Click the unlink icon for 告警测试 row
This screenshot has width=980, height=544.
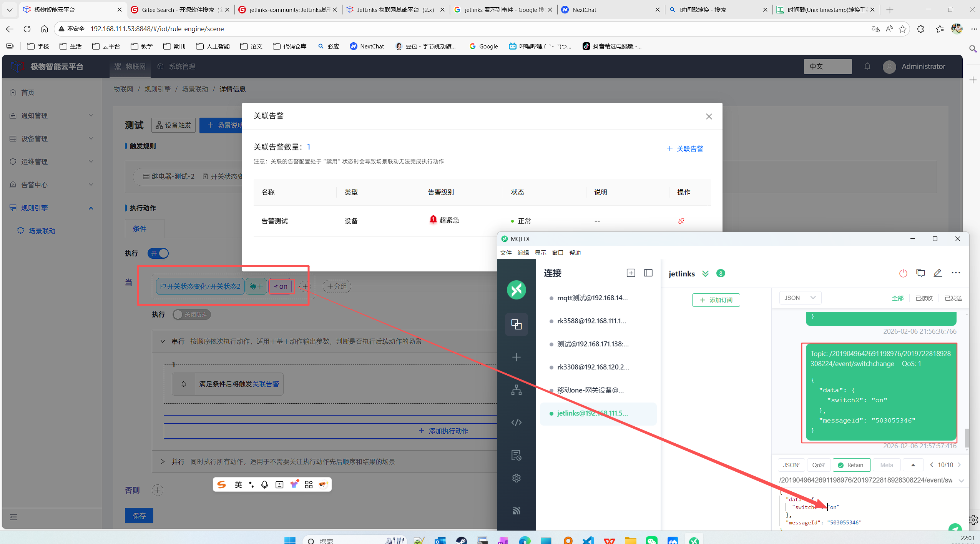coord(681,221)
